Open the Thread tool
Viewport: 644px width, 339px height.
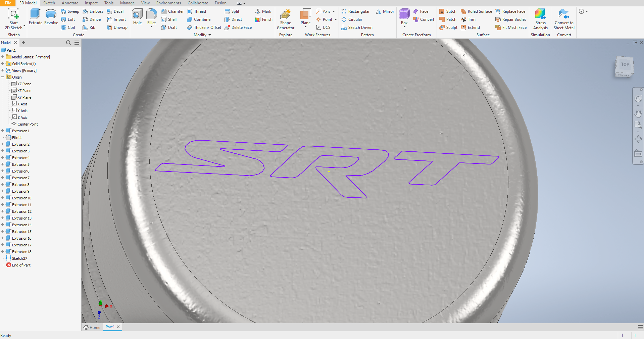196,11
